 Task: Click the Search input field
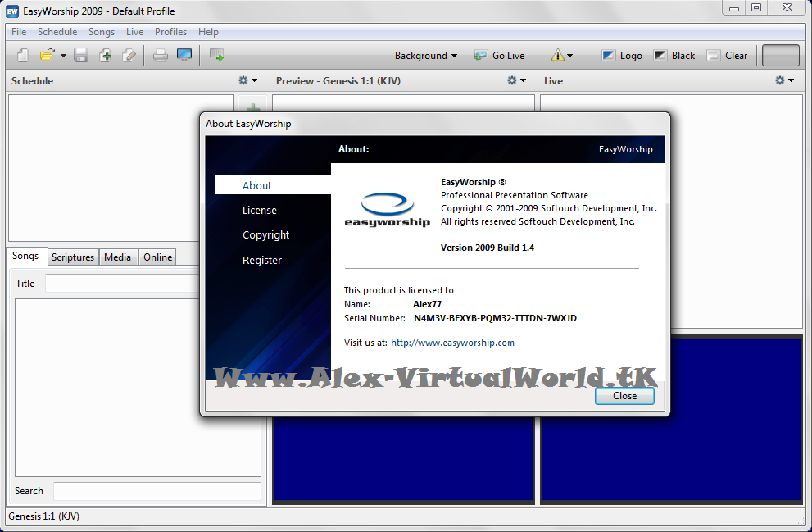tap(157, 491)
